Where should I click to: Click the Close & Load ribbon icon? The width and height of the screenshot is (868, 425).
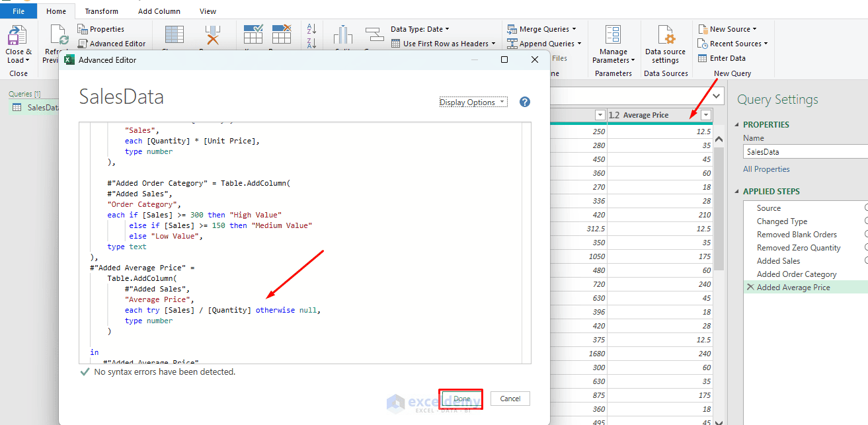click(17, 35)
